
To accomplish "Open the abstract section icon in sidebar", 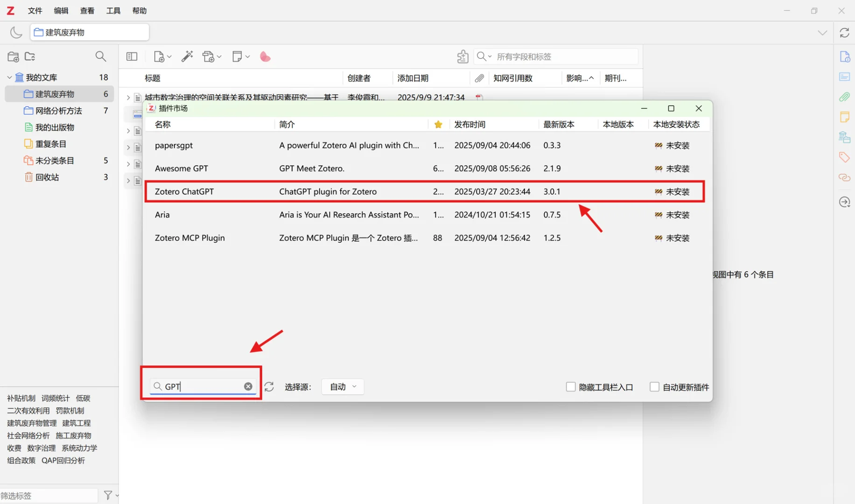I will click(844, 77).
